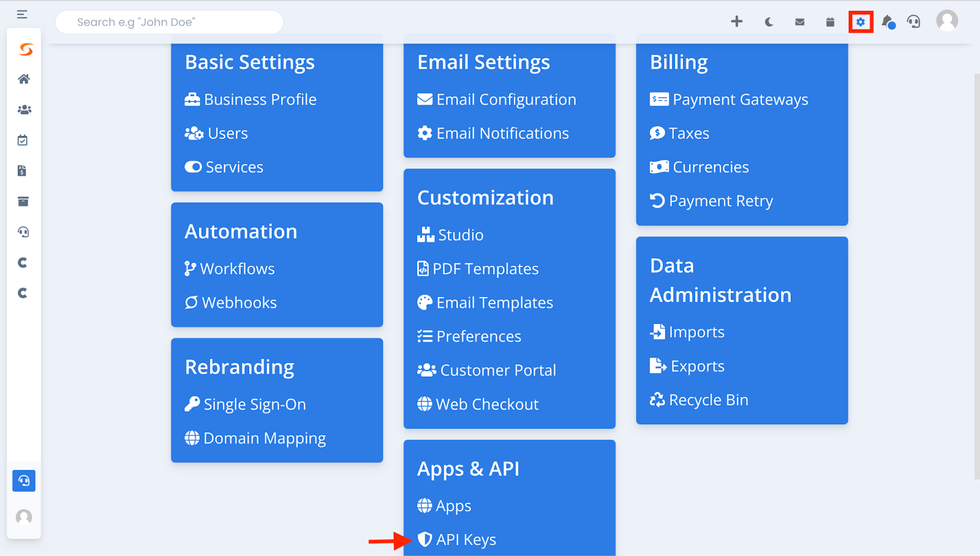This screenshot has height=556, width=980.
Task: Select Workflows under Automation
Action: (x=230, y=269)
